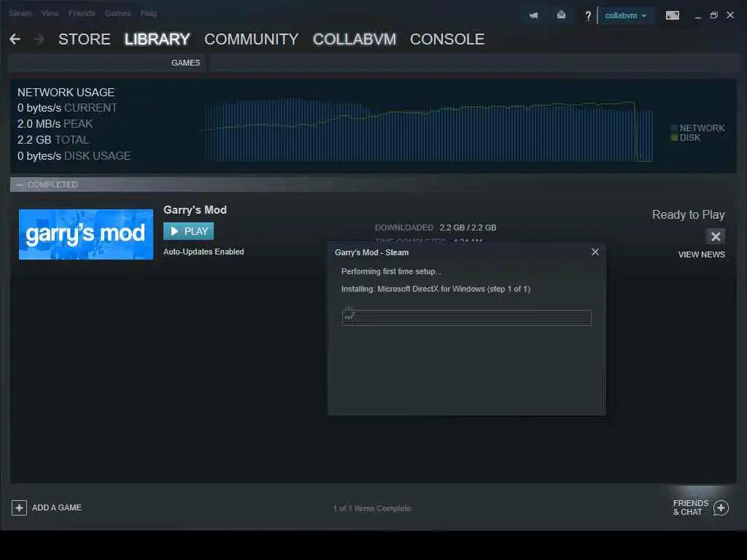Open the Help menu
The image size is (747, 560).
149,13
